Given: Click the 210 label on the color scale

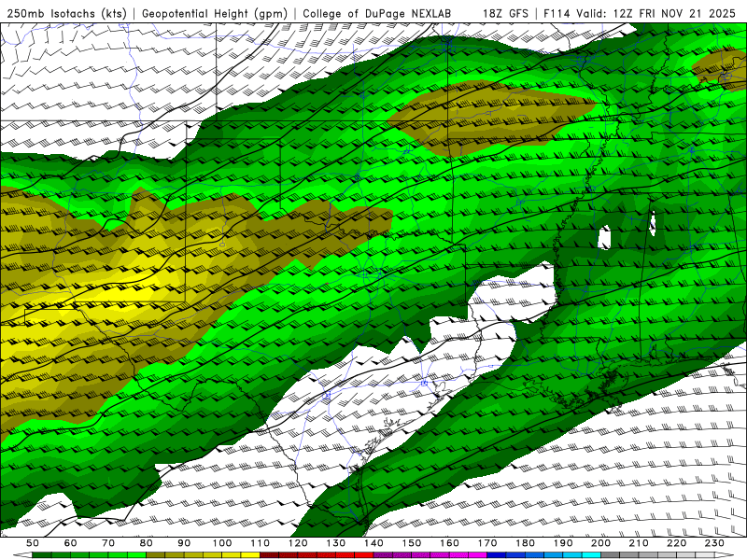Looking at the screenshot, I should 639,543.
